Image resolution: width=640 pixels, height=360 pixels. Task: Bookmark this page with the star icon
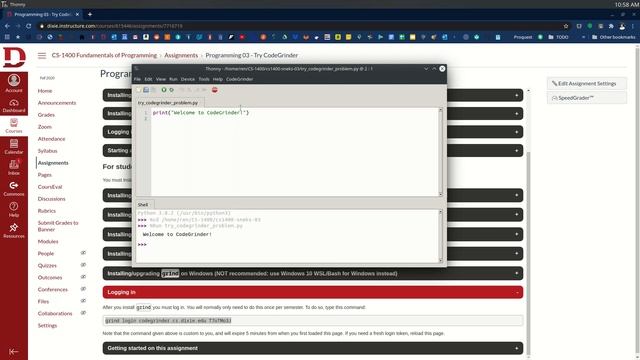566,26
